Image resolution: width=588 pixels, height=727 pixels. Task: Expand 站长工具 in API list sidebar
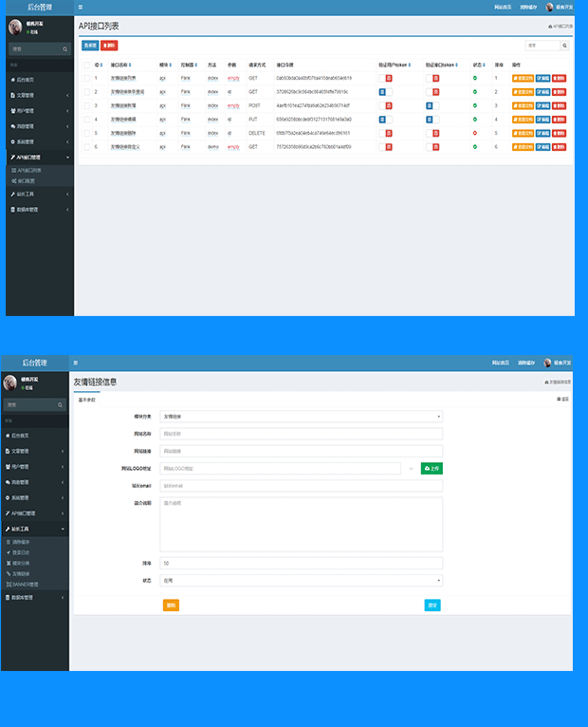coord(40,195)
